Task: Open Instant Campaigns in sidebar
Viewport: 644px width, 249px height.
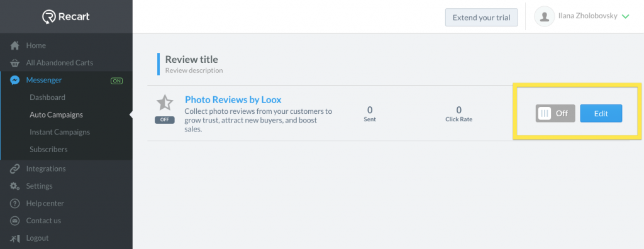Action: (60, 132)
